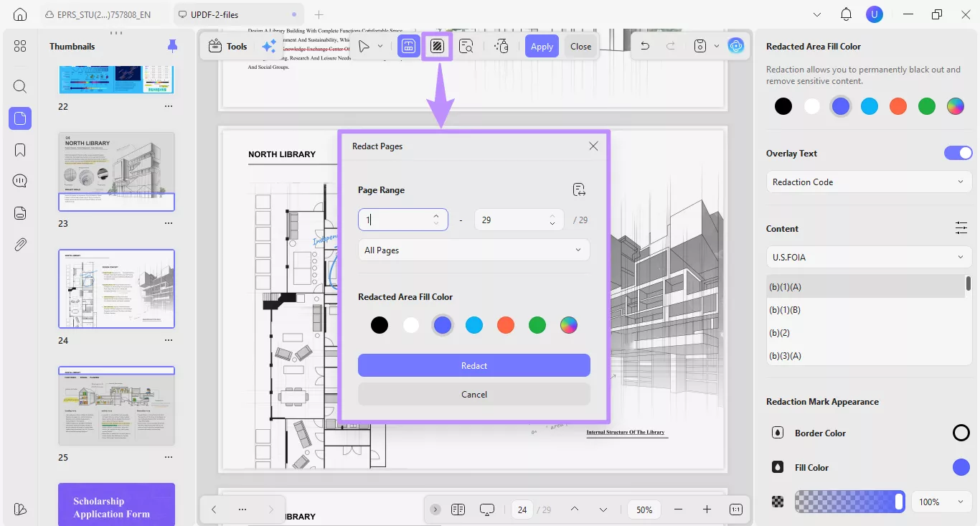Select the (b)(1)(B) redaction code
The height and width of the screenshot is (526, 980).
865,310
